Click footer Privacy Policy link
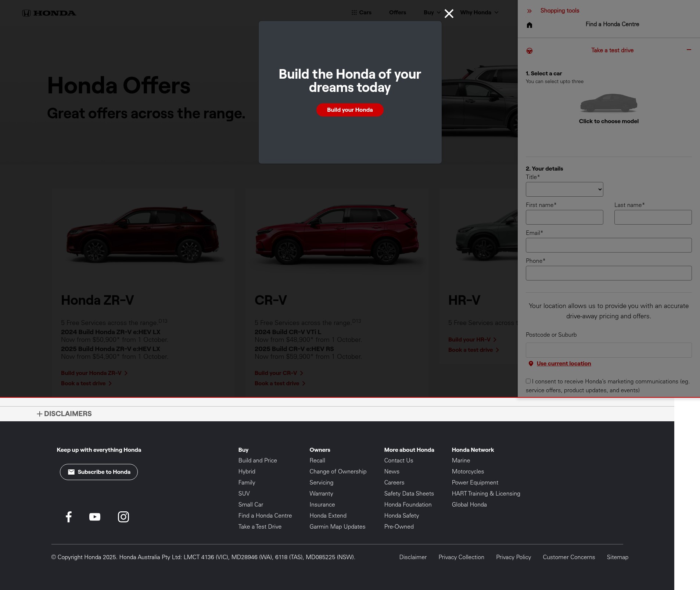 (x=513, y=557)
